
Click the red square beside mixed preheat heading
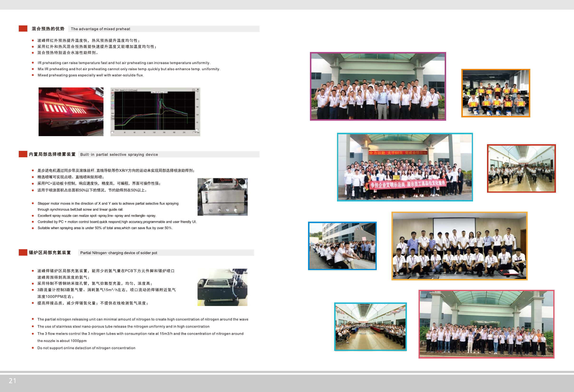[x=23, y=29]
